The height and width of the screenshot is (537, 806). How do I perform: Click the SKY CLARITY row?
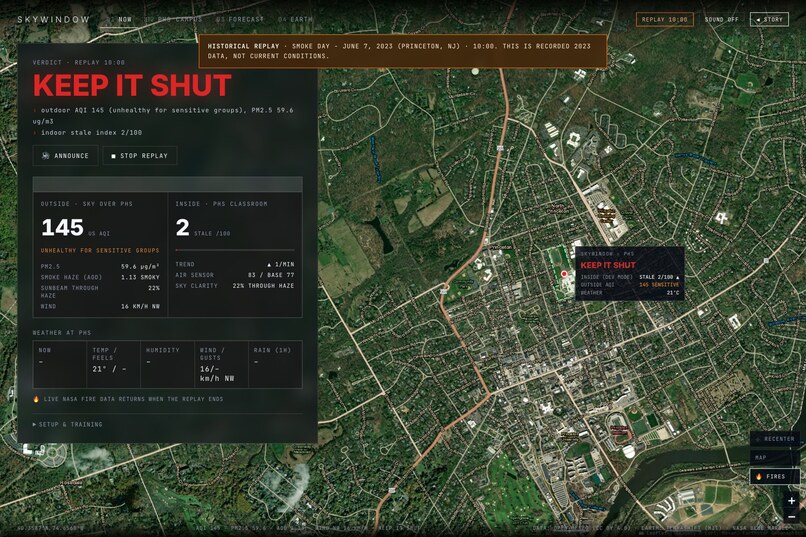coord(234,286)
